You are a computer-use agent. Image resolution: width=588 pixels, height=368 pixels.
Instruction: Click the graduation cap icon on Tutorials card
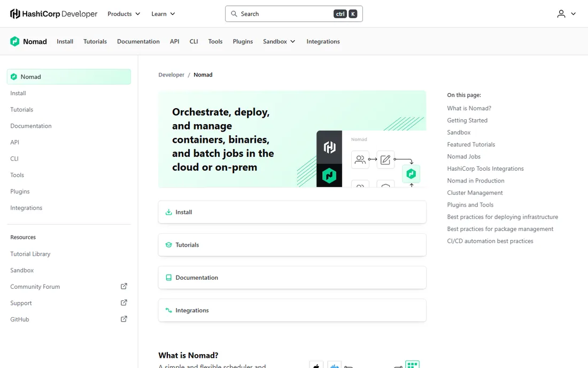(x=169, y=244)
